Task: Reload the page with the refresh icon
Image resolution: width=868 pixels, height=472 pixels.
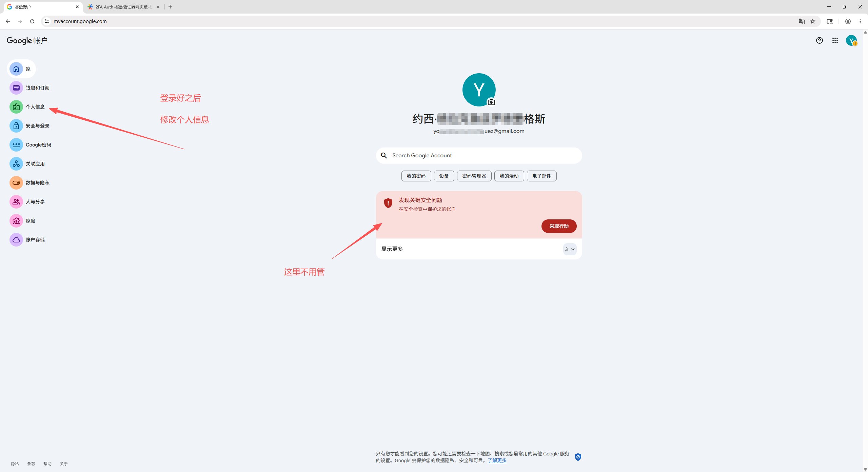Action: (x=32, y=21)
